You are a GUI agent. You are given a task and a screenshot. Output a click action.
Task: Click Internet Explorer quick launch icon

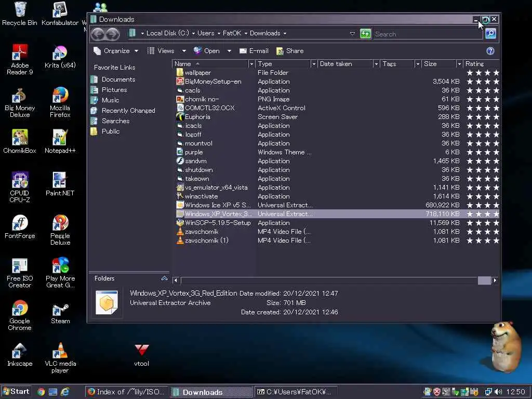tap(65, 392)
